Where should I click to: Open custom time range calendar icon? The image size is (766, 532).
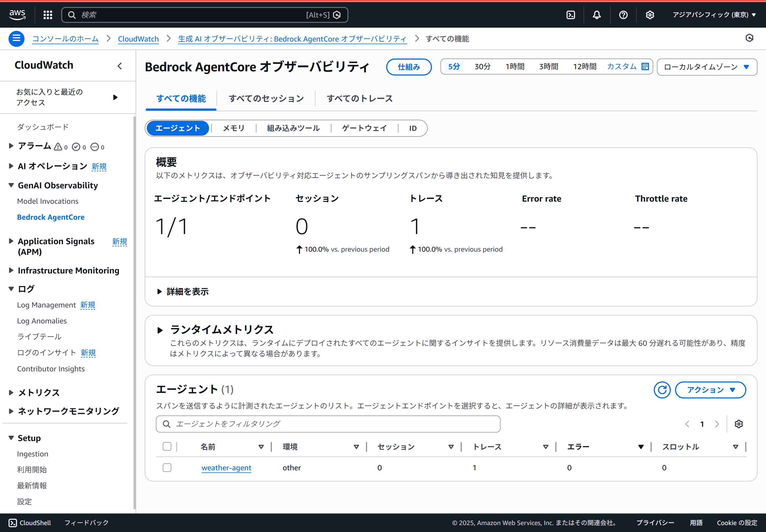coord(645,66)
